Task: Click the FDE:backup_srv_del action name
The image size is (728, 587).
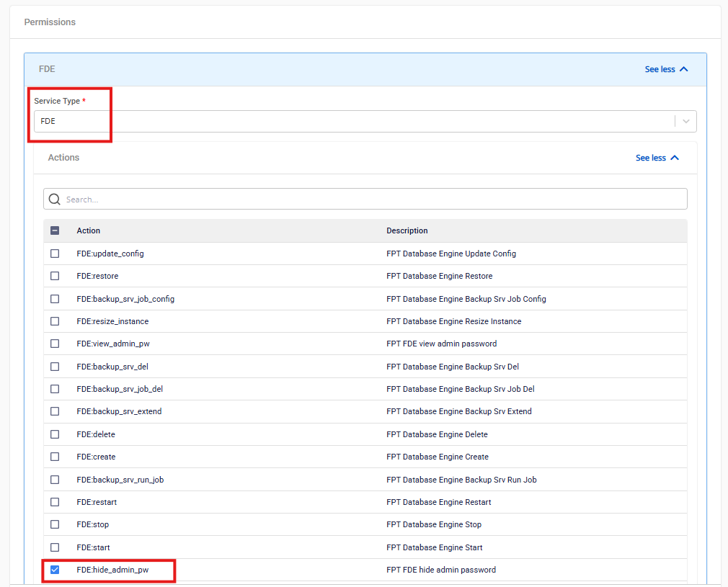Action: click(x=112, y=367)
